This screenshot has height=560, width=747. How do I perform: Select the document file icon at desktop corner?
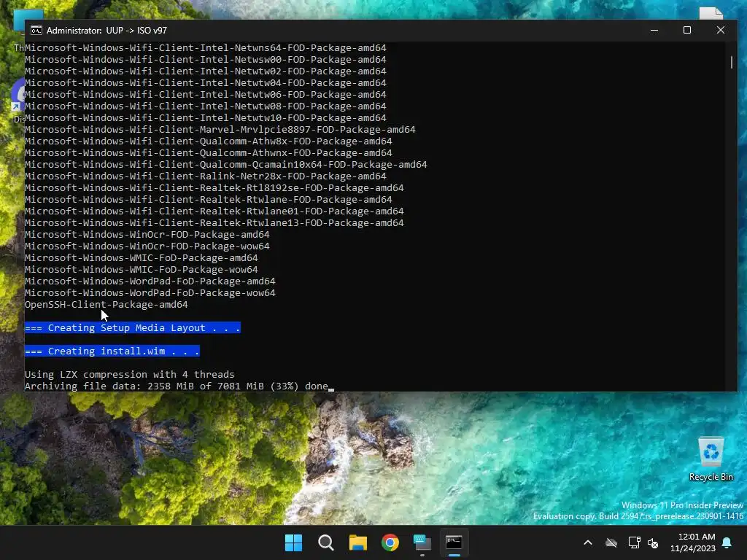[x=711, y=13]
